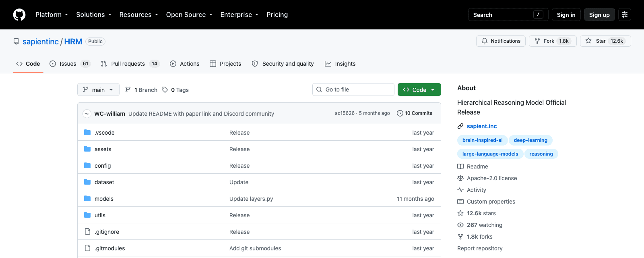View the 0 Tags link

(x=175, y=89)
